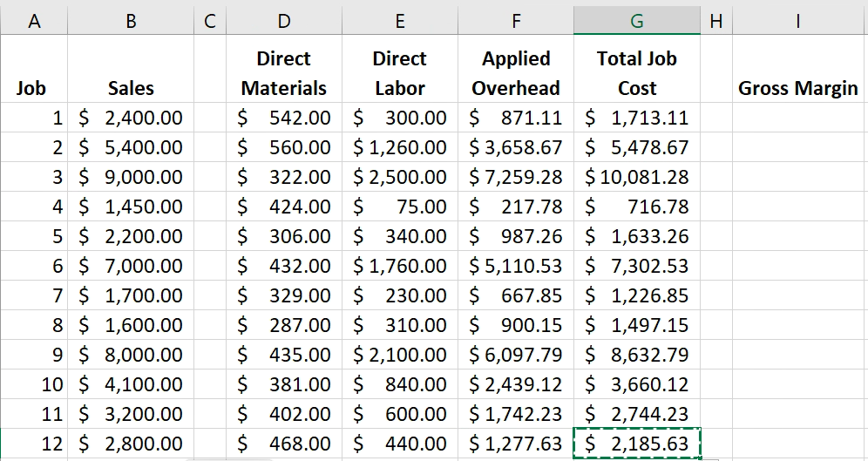Select Direct Labor cell 1,260.00
This screenshot has height=461, width=868.
[400, 147]
